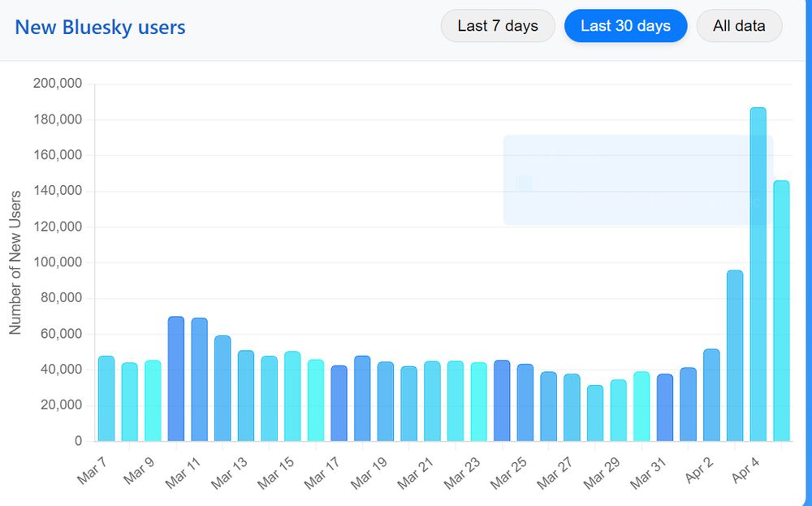Select the Apr 2 bar in chart
812x506 pixels.
[711, 396]
